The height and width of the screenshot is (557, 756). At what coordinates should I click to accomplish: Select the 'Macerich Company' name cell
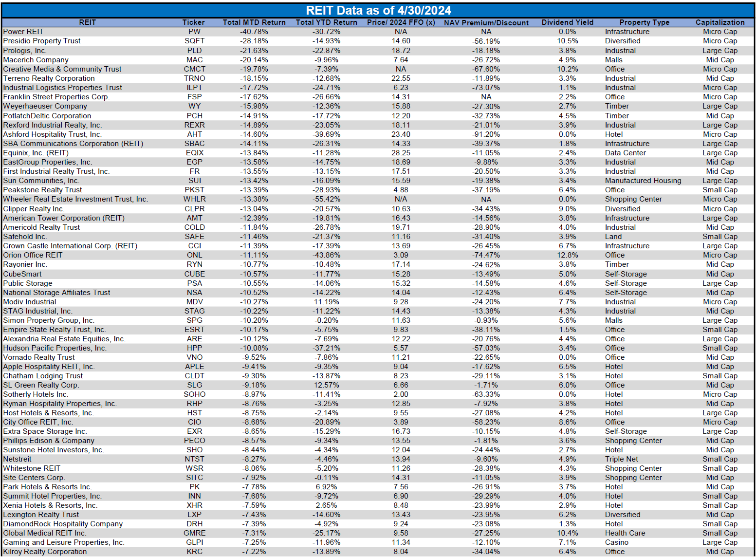click(x=36, y=60)
